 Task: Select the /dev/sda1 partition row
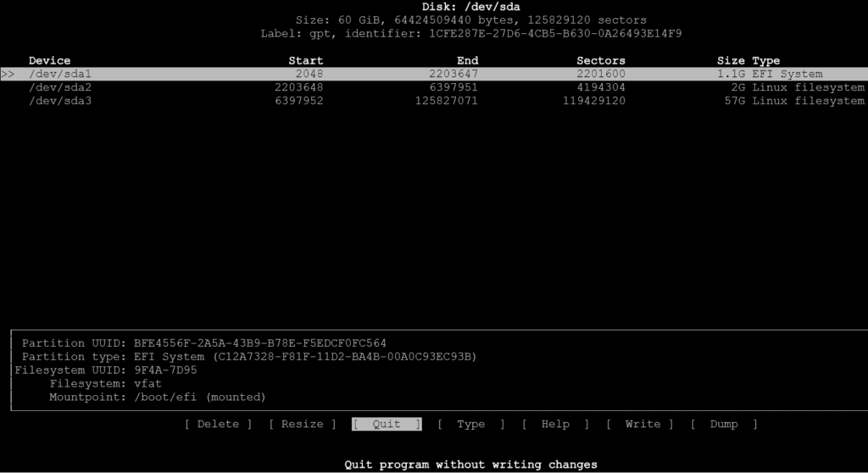[x=434, y=74]
